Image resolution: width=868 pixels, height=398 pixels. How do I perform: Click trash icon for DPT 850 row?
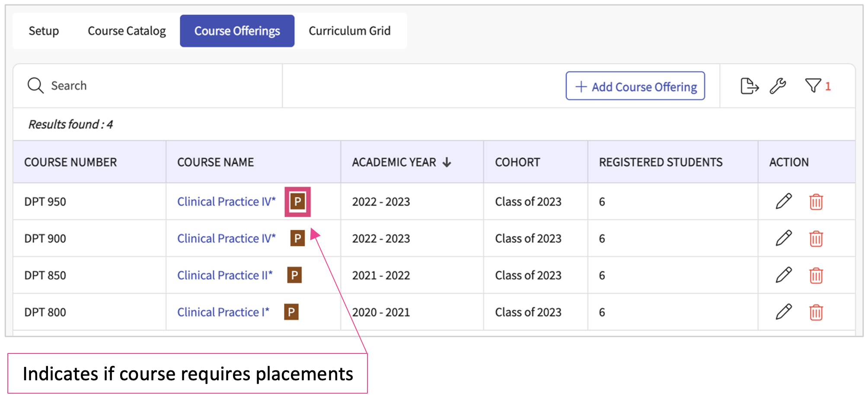[816, 275]
